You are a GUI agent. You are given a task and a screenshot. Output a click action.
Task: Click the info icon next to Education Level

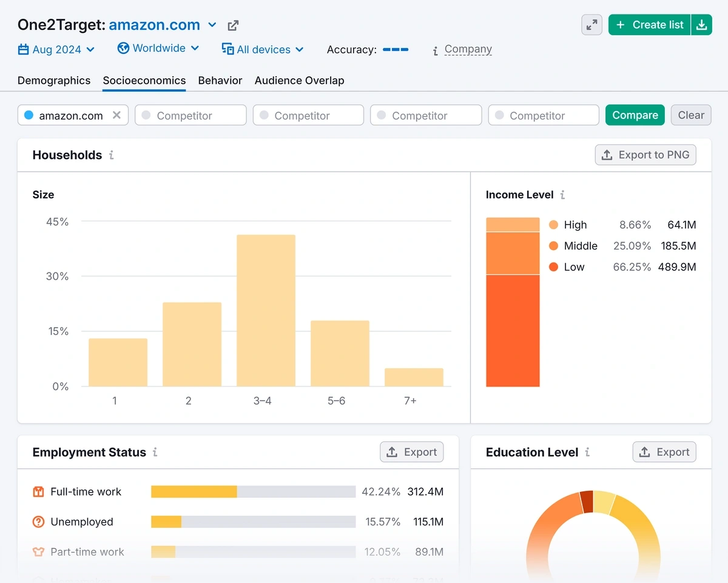coord(587,453)
